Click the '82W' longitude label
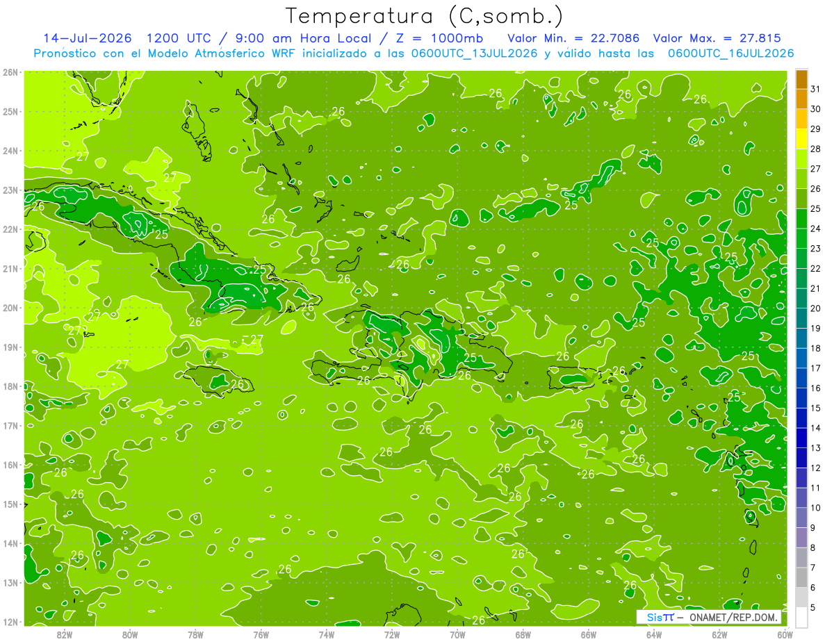834x644 pixels. [65, 634]
